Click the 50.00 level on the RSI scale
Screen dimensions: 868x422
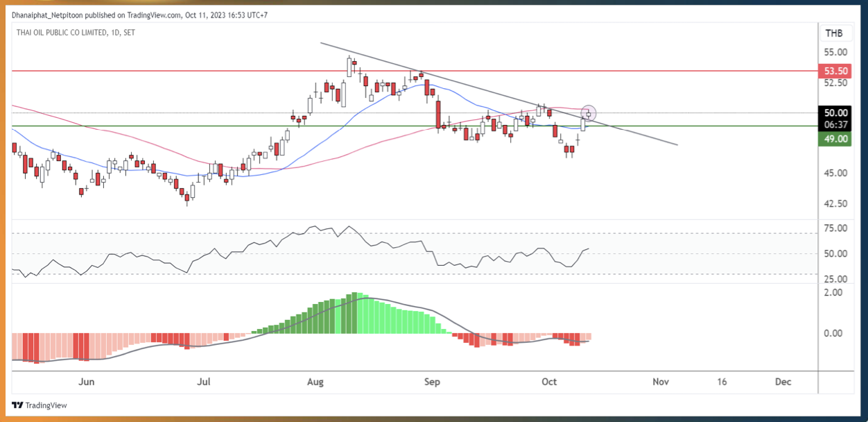pyautogui.click(x=835, y=254)
